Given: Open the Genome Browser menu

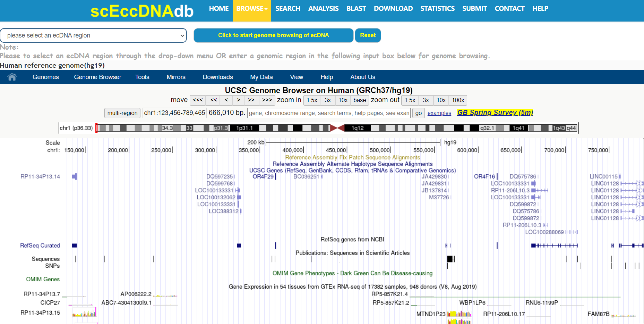Looking at the screenshot, I should [x=98, y=77].
